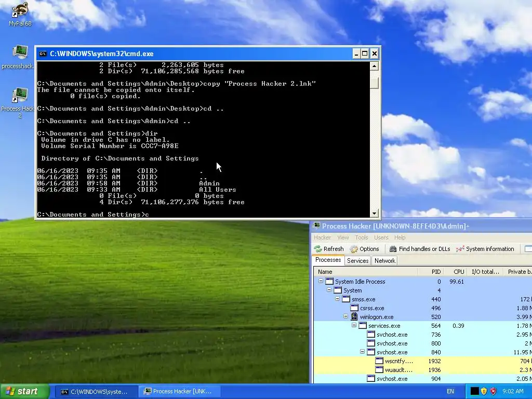The image size is (532, 399).
Task: Open the MyPal 68 desktop shortcut
Action: [20, 14]
